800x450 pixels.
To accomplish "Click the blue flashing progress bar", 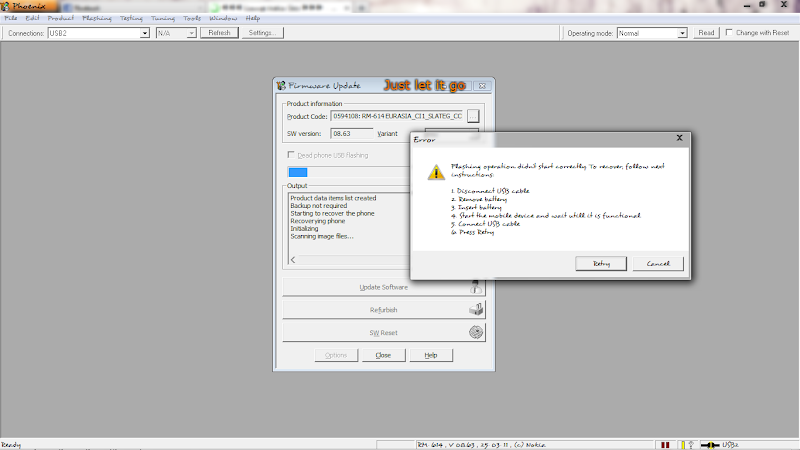I will (x=298, y=172).
